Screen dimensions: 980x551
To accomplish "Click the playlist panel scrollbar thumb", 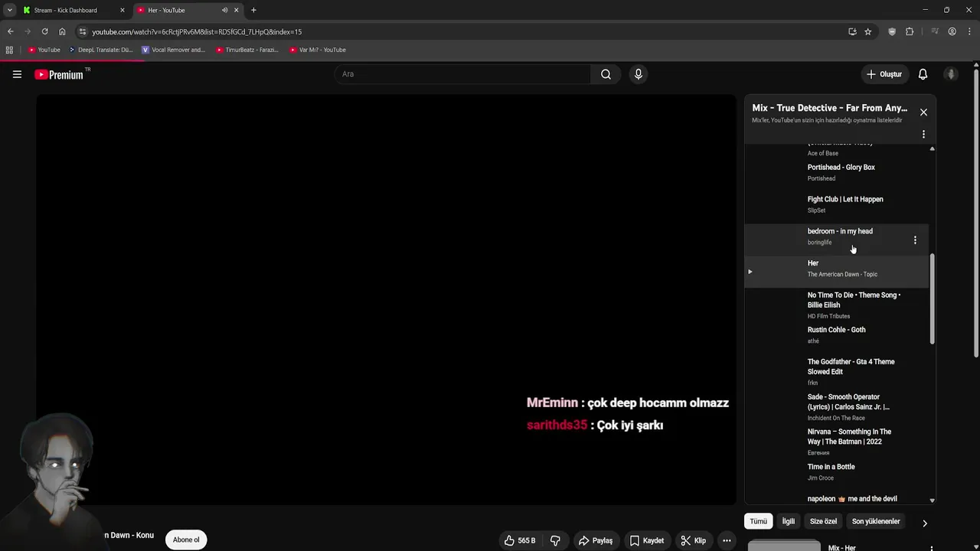I will (x=932, y=300).
